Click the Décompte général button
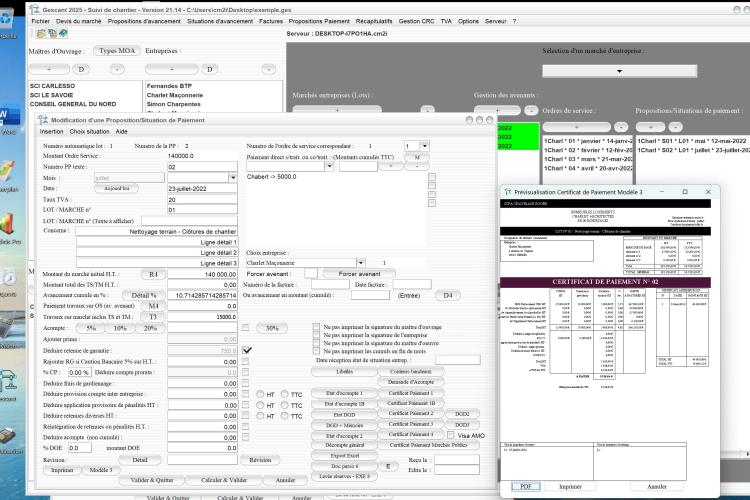 (x=344, y=445)
